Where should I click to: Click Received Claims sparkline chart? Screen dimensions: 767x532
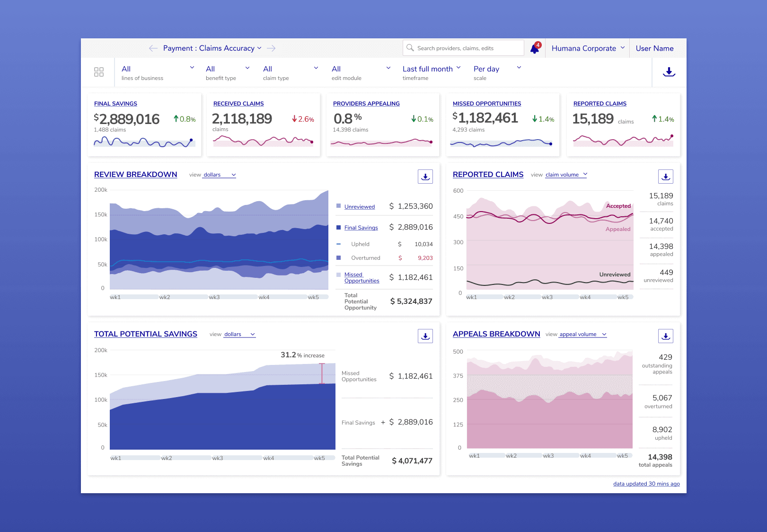(x=263, y=141)
